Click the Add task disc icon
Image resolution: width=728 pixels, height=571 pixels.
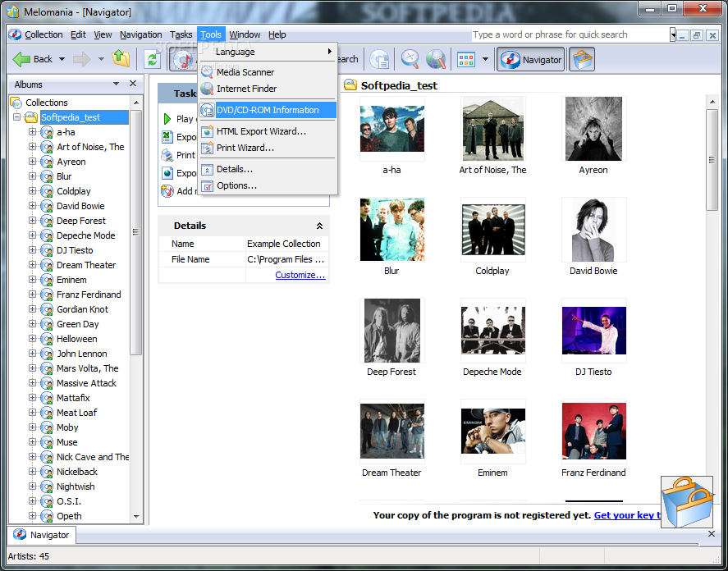coord(167,191)
